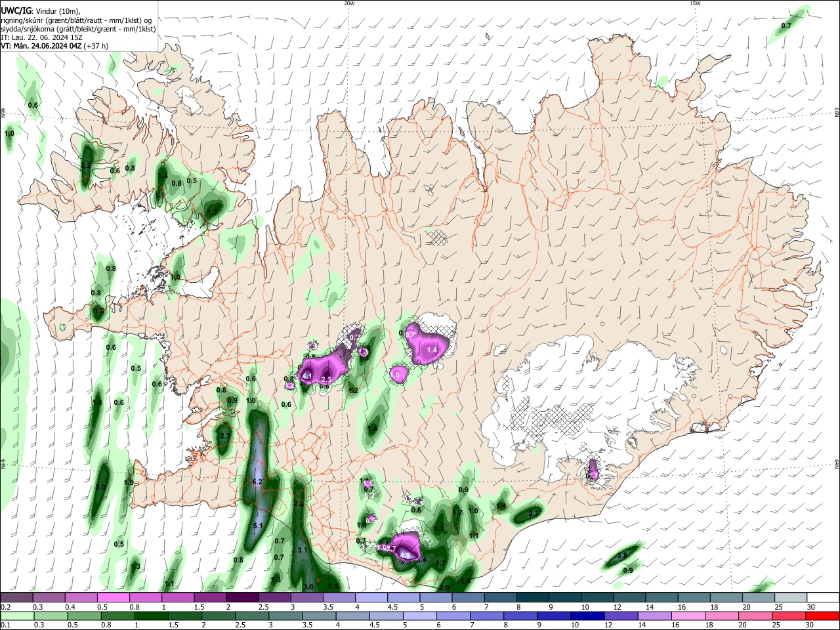Pick the snow legend swatch between 0.2 and 0.3
This screenshot has height=630, width=840.
tap(16, 598)
